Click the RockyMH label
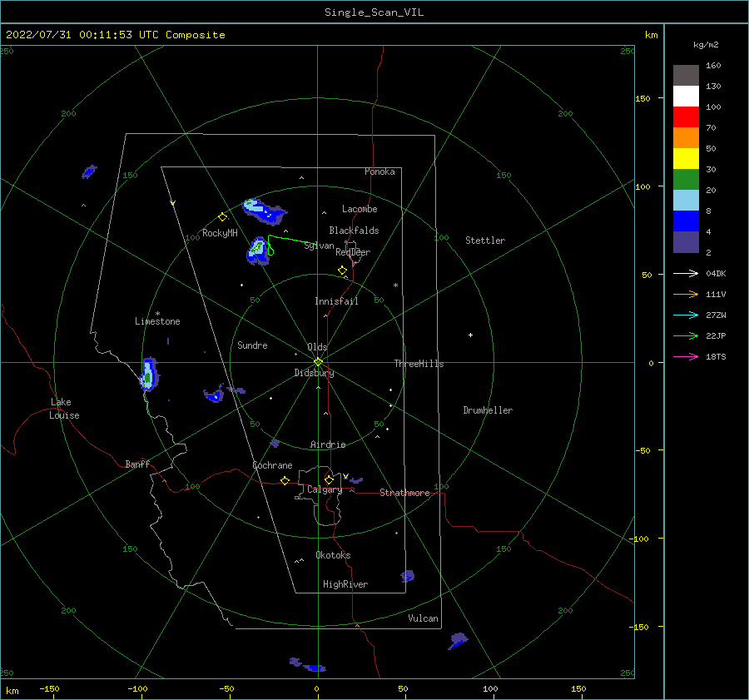 coord(220,233)
